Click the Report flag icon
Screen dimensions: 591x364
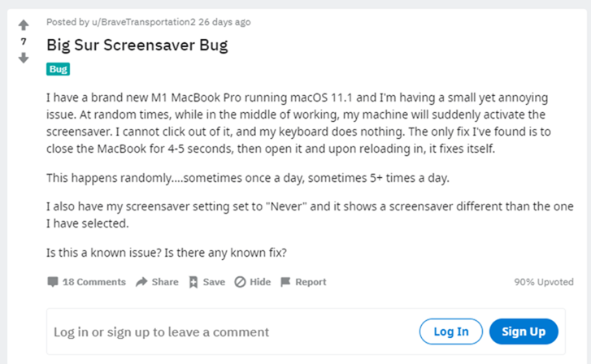[285, 282]
